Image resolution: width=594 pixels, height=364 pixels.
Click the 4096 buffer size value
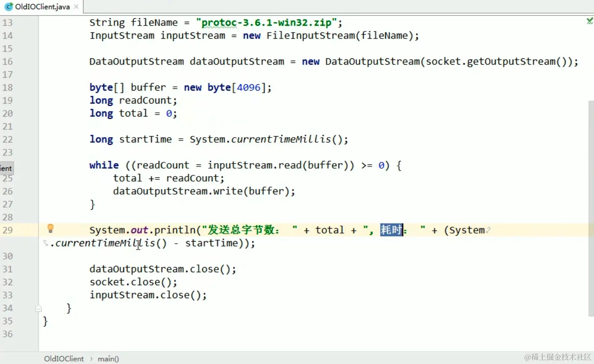[249, 88]
